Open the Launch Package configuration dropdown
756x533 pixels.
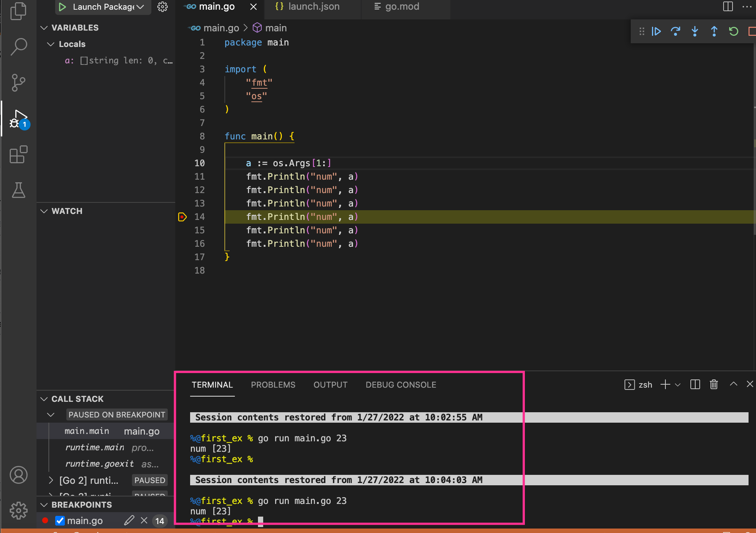coord(140,7)
